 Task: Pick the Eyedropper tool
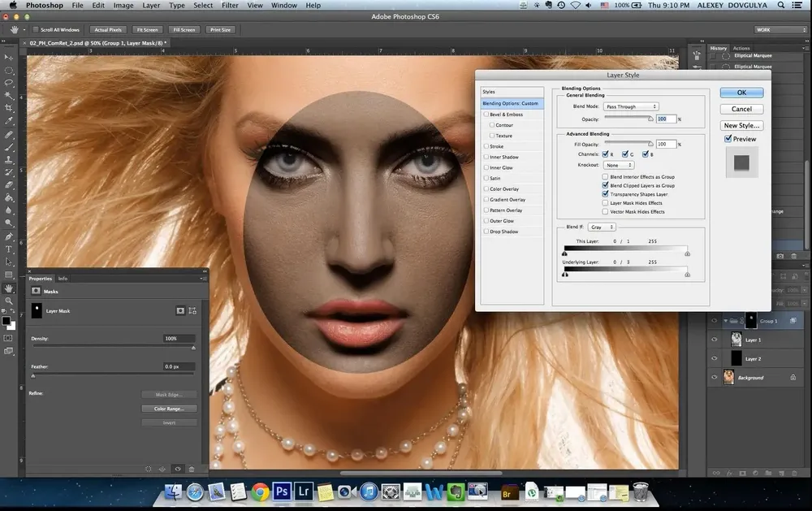pyautogui.click(x=9, y=121)
